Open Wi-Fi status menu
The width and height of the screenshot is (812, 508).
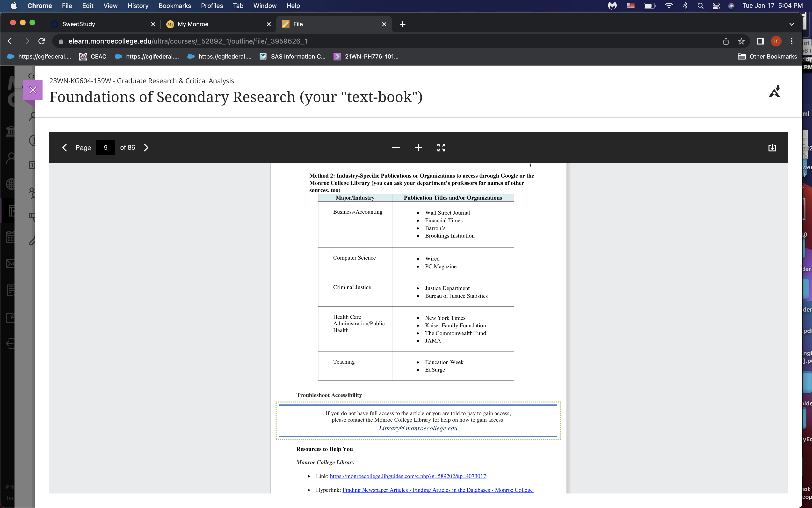(668, 6)
